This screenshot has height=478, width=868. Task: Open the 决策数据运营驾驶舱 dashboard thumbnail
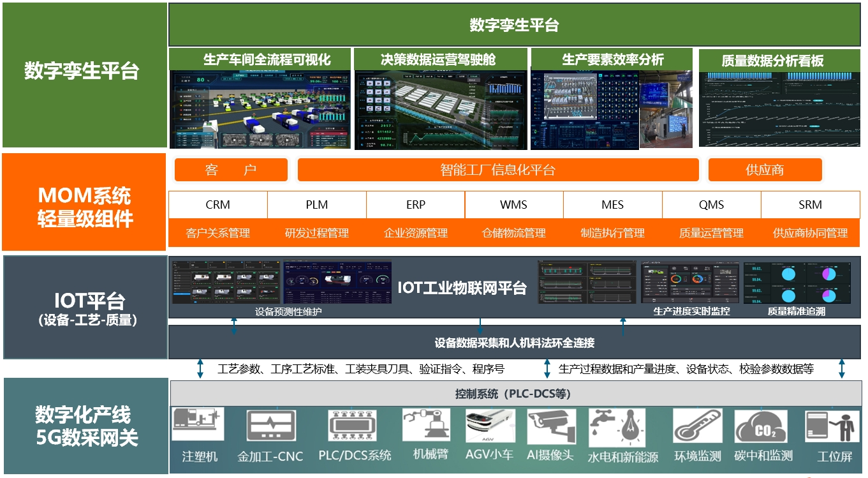(440, 109)
